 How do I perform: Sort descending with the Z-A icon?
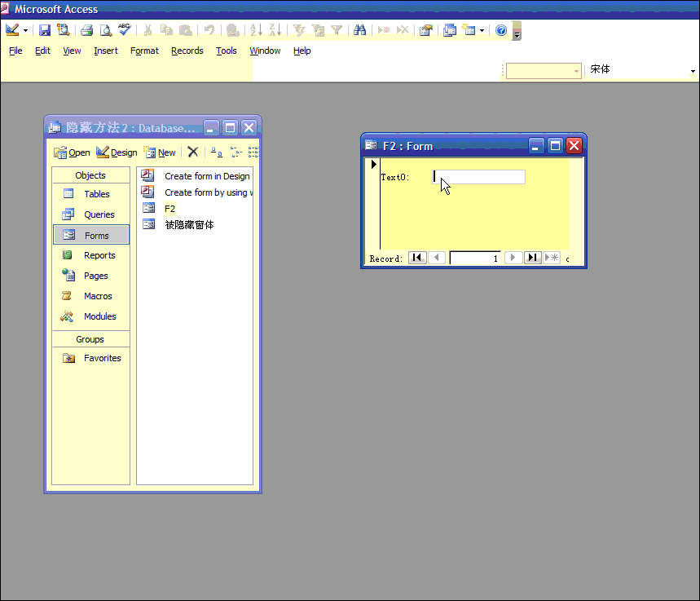pos(275,30)
